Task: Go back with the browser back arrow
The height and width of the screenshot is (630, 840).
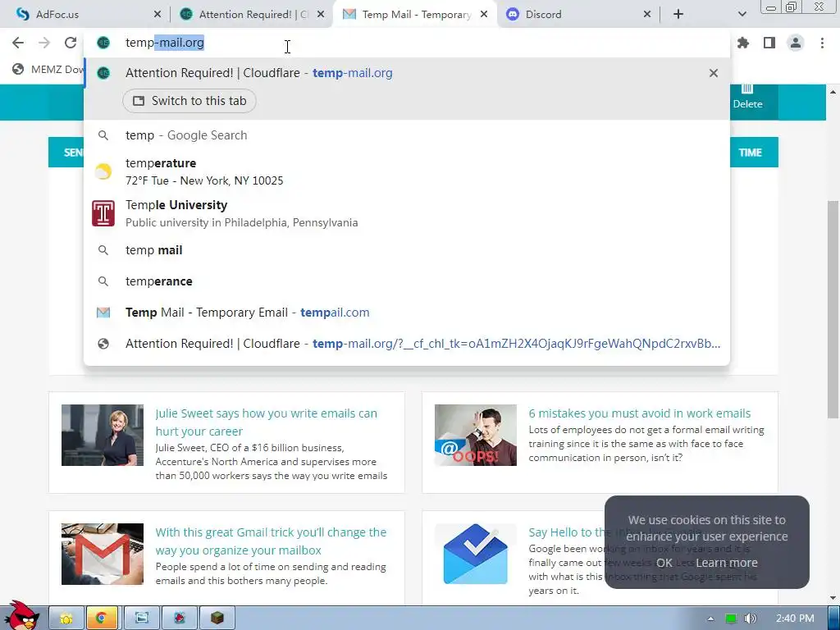Action: [18, 43]
